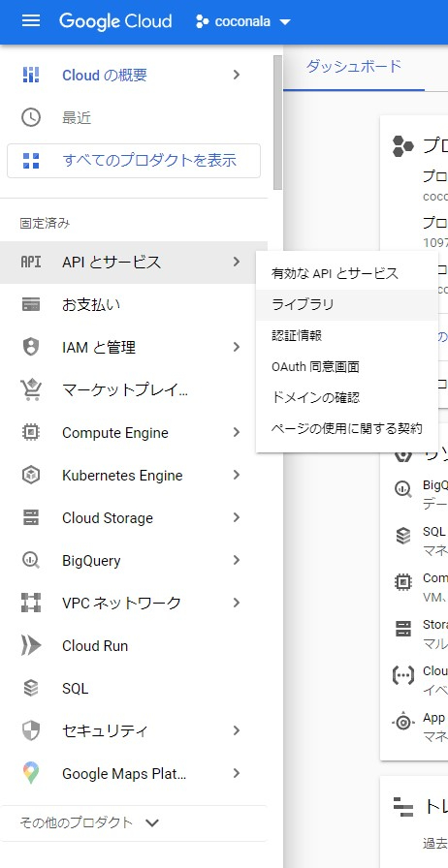Expand the Compute Engine submenu chevron
Screen dimensions: 448x868
[x=237, y=432]
